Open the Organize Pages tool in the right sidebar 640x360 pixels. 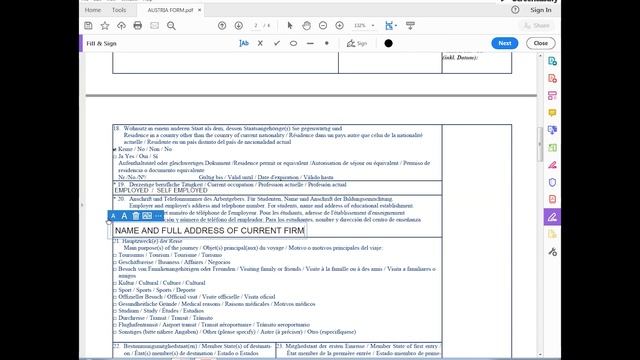(552, 148)
